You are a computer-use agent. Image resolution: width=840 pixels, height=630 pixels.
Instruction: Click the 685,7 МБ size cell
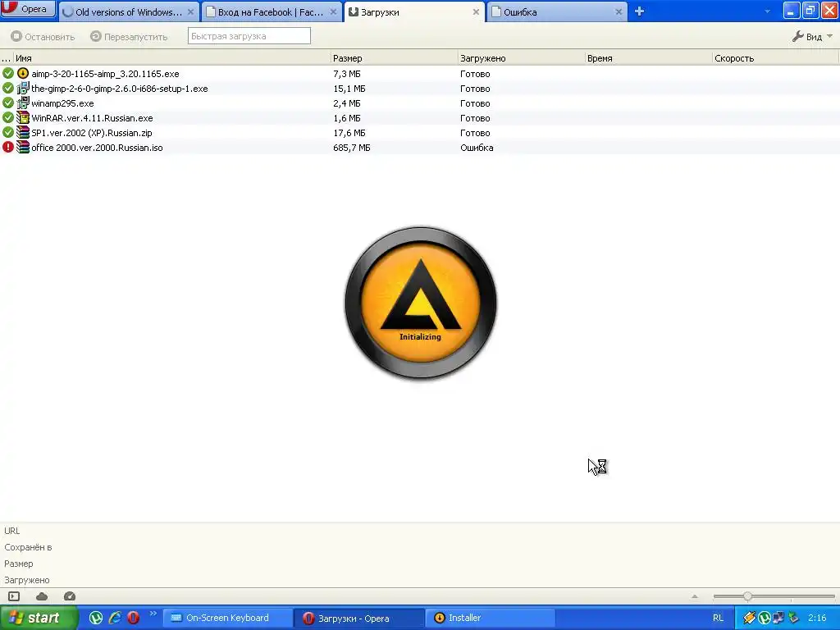[x=351, y=148]
